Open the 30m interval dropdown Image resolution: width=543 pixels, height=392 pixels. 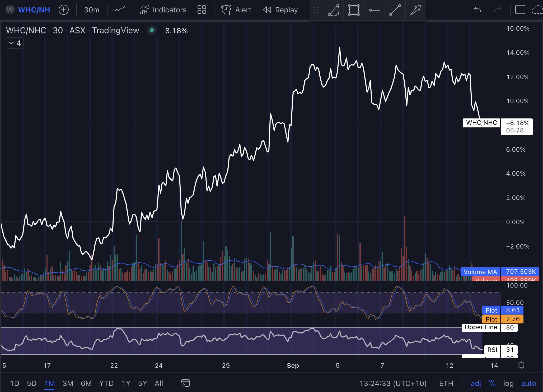(x=92, y=10)
